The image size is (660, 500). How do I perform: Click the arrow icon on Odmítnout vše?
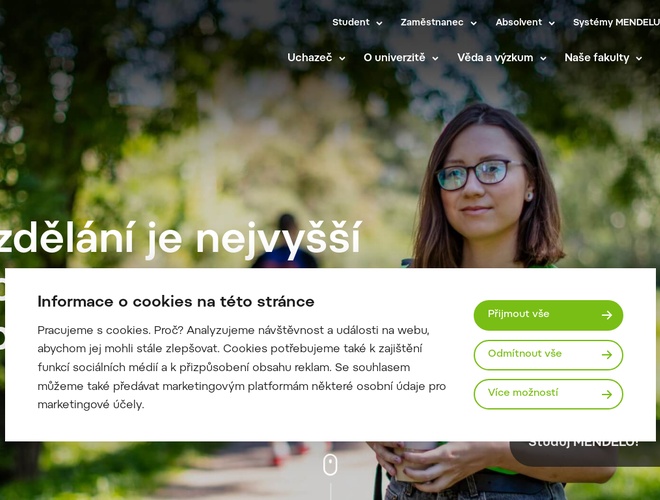(607, 355)
